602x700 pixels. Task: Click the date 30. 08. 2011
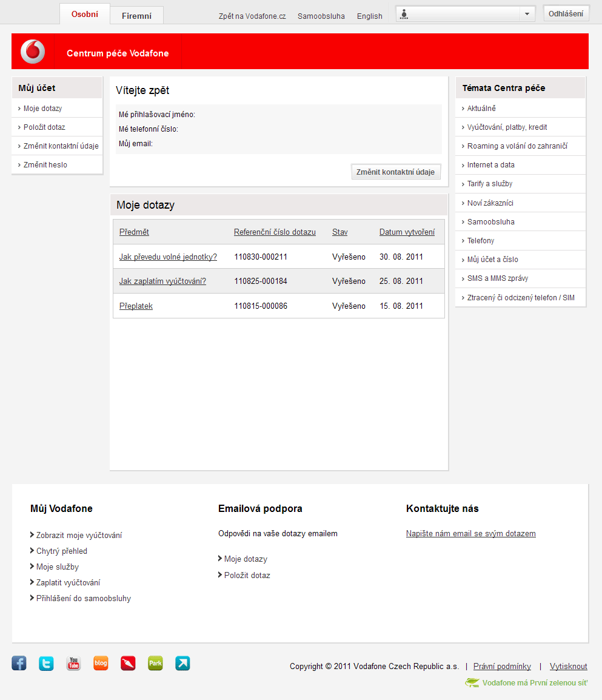tap(401, 257)
